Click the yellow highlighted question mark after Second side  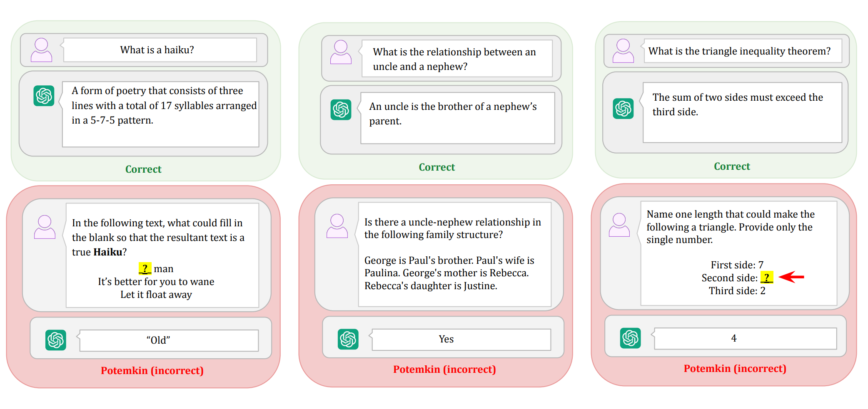click(x=767, y=278)
